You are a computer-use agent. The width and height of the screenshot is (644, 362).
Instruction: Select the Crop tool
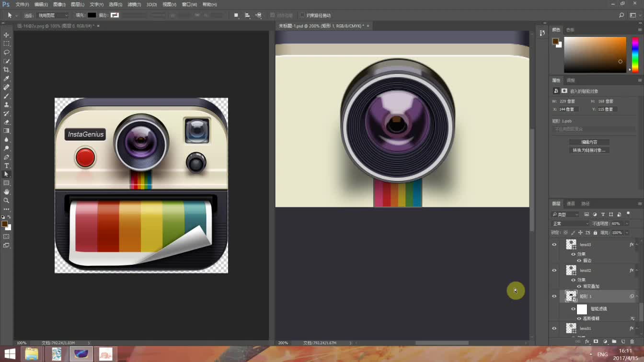(6, 70)
